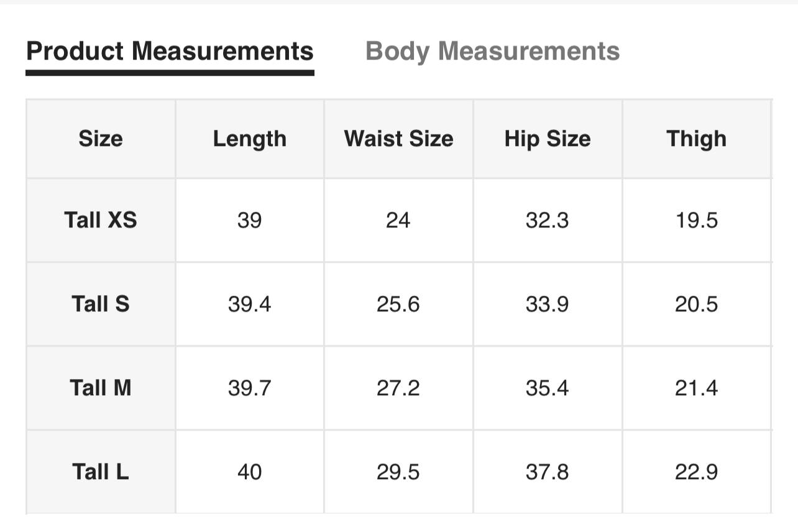Click the Length column header

250,139
